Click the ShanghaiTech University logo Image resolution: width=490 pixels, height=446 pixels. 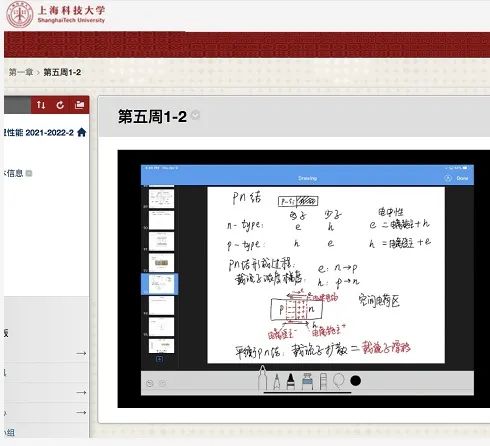(x=55, y=14)
